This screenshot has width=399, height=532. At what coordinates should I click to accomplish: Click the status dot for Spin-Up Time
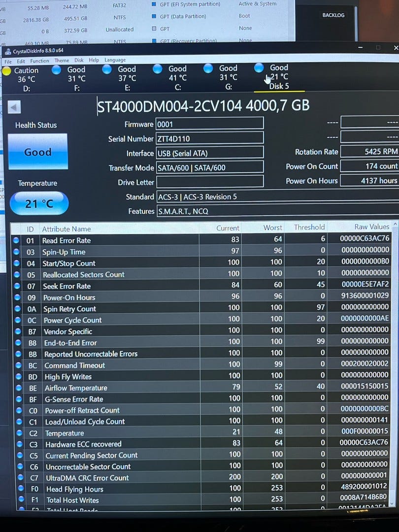tap(16, 252)
